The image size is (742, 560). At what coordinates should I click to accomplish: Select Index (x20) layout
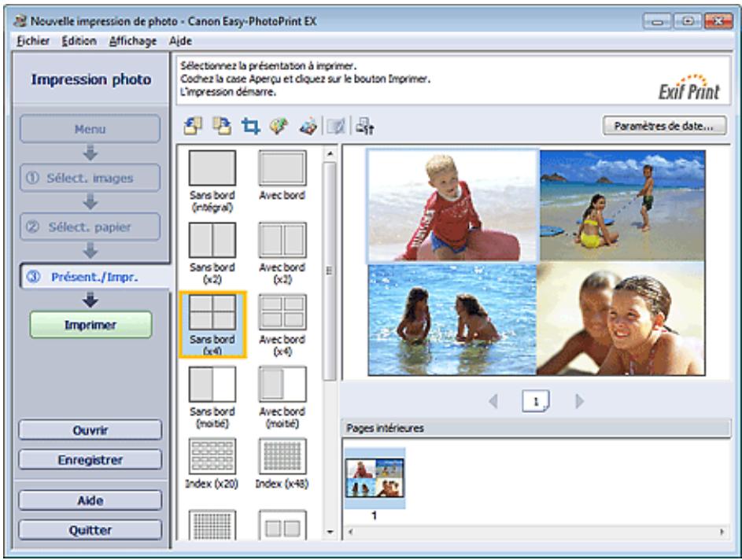point(212,463)
